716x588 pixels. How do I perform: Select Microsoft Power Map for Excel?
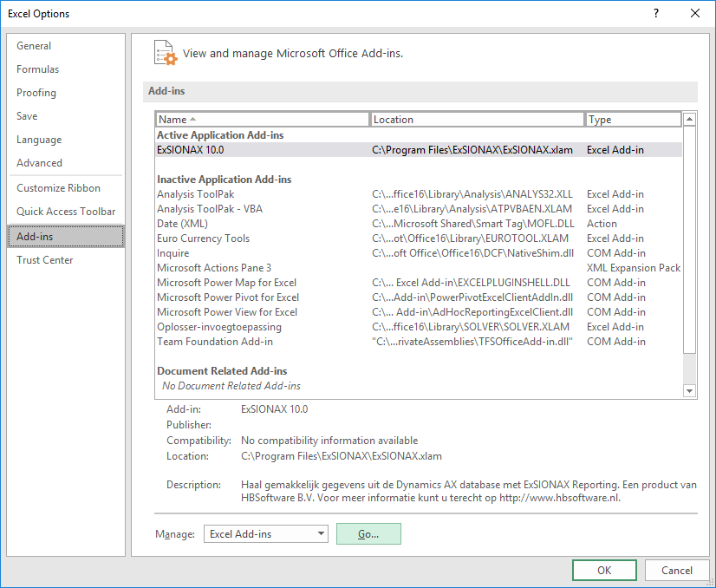419,283
